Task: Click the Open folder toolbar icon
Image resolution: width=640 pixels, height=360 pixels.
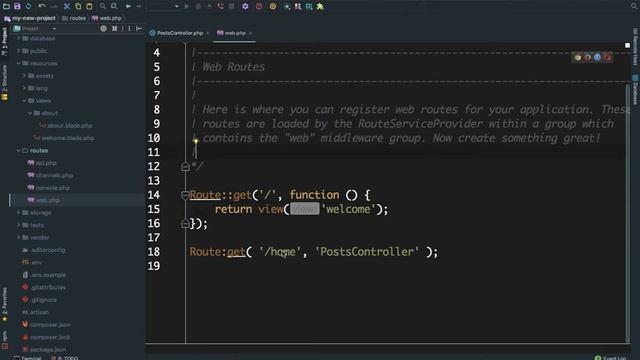Action: coord(6,6)
